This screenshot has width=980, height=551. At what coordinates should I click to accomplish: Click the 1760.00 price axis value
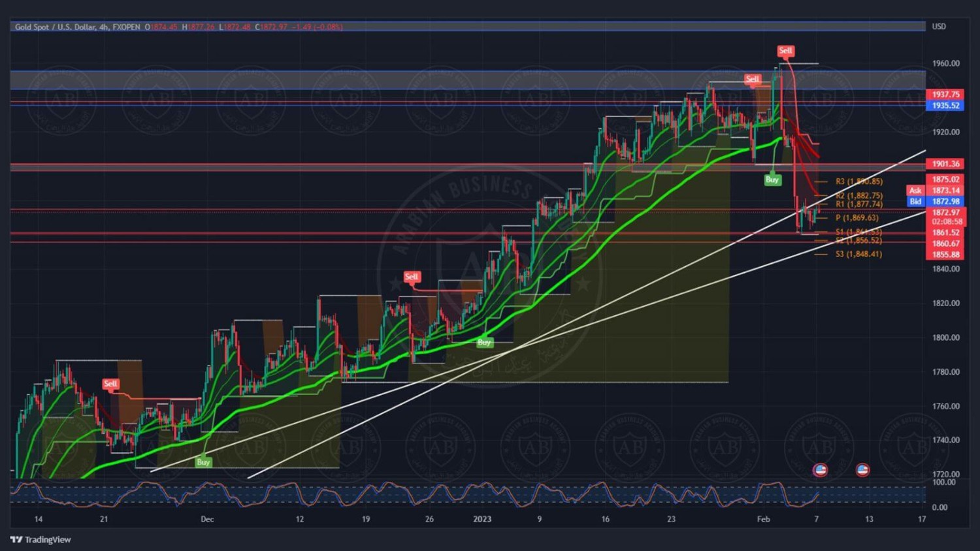(945, 406)
